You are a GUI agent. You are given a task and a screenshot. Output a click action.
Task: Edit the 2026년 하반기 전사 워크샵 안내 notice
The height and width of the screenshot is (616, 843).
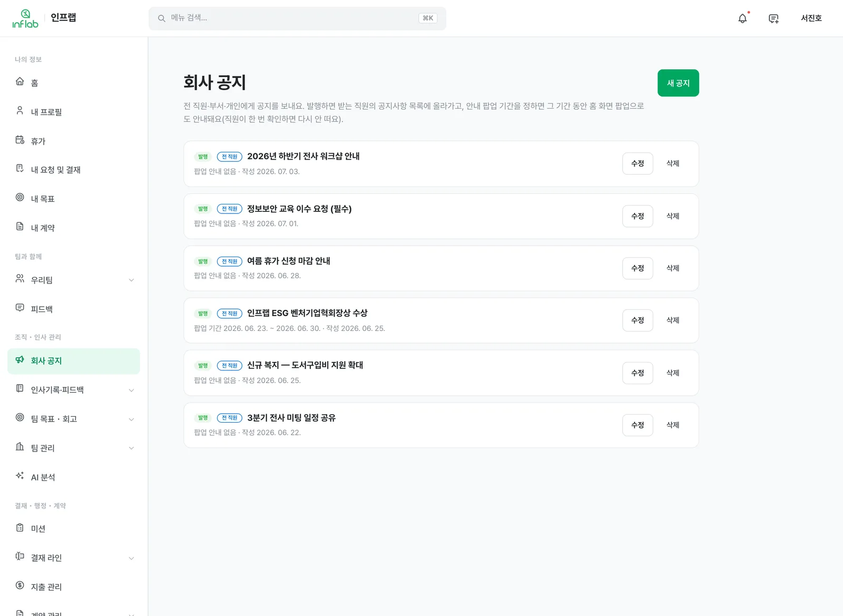pos(638,163)
